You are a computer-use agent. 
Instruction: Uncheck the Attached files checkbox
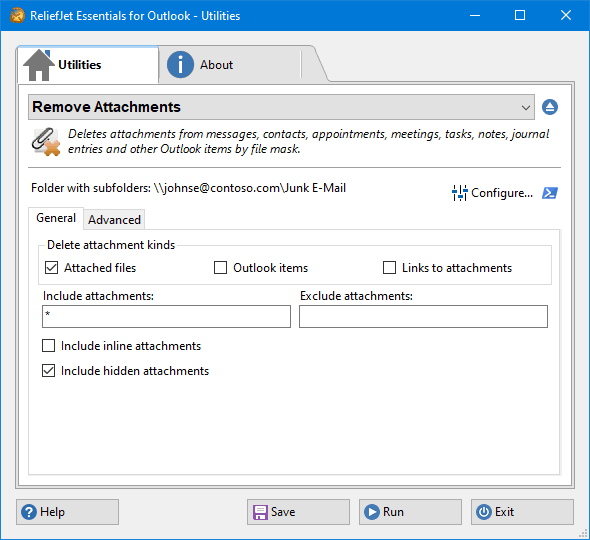click(52, 268)
